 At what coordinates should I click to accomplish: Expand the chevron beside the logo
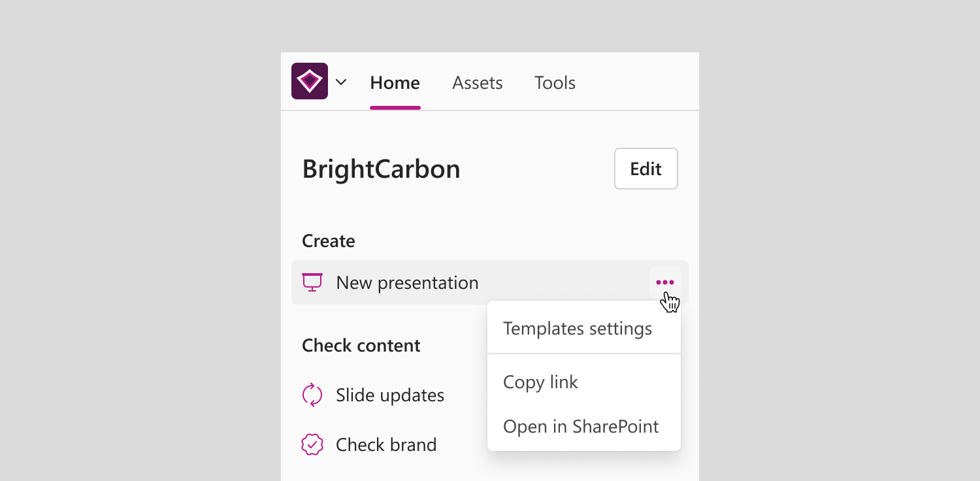(x=341, y=82)
